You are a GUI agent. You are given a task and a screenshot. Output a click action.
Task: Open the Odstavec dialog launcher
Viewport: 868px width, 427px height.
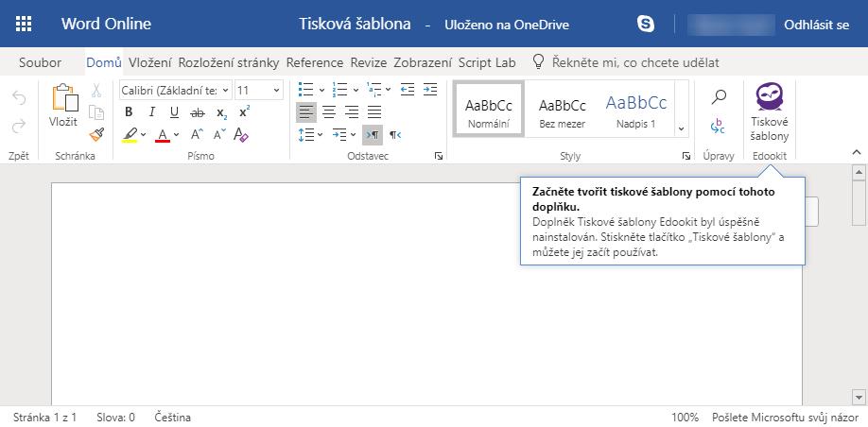pyautogui.click(x=439, y=157)
